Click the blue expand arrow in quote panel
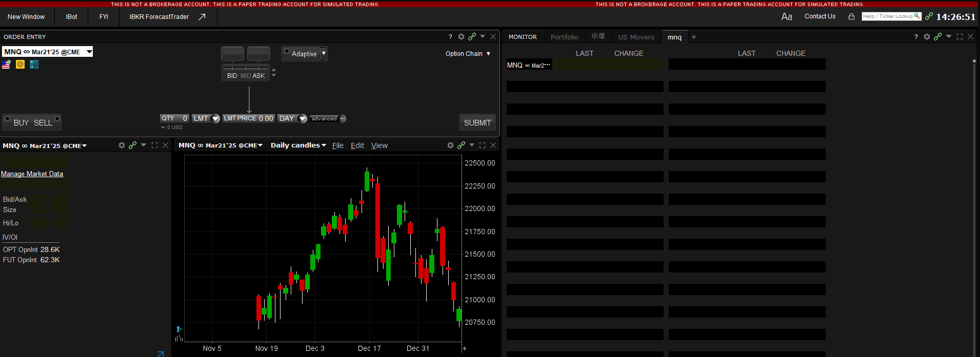 point(161,353)
